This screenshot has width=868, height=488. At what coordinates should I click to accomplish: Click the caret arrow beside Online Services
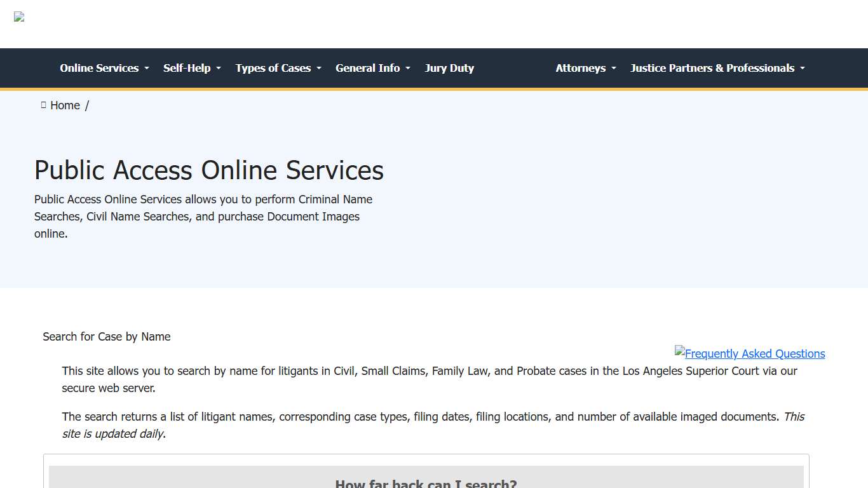pos(147,69)
